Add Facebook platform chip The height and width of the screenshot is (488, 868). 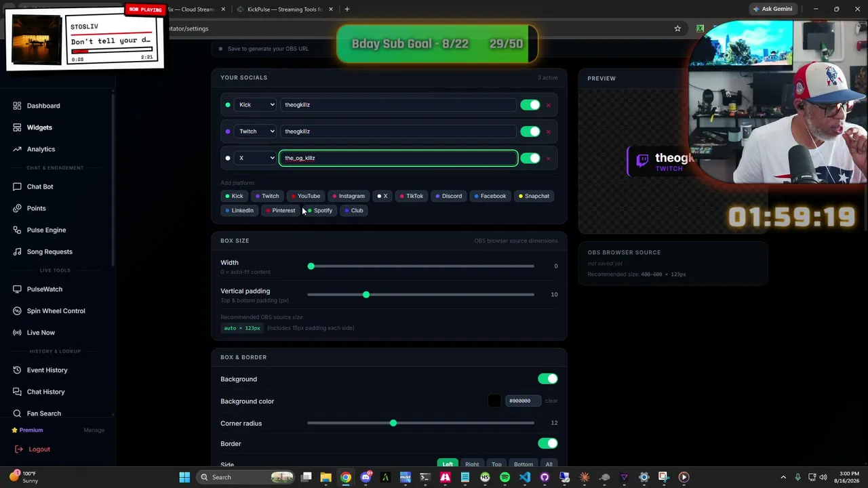coord(490,196)
